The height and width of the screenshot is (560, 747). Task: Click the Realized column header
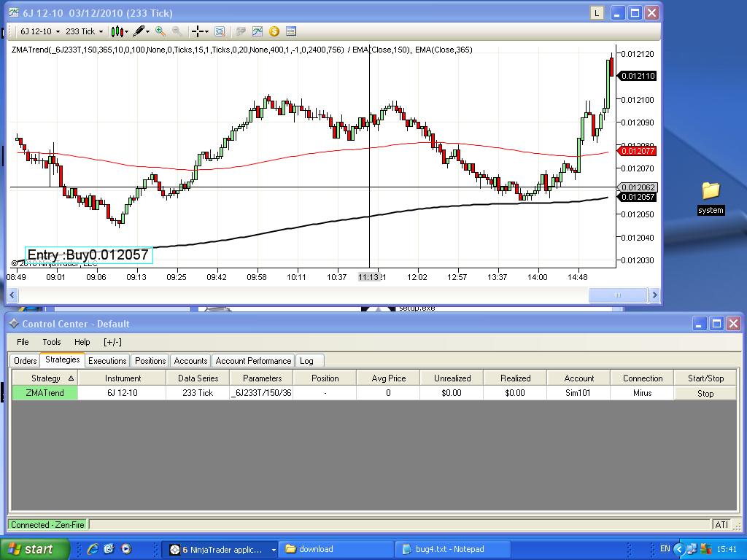point(515,378)
